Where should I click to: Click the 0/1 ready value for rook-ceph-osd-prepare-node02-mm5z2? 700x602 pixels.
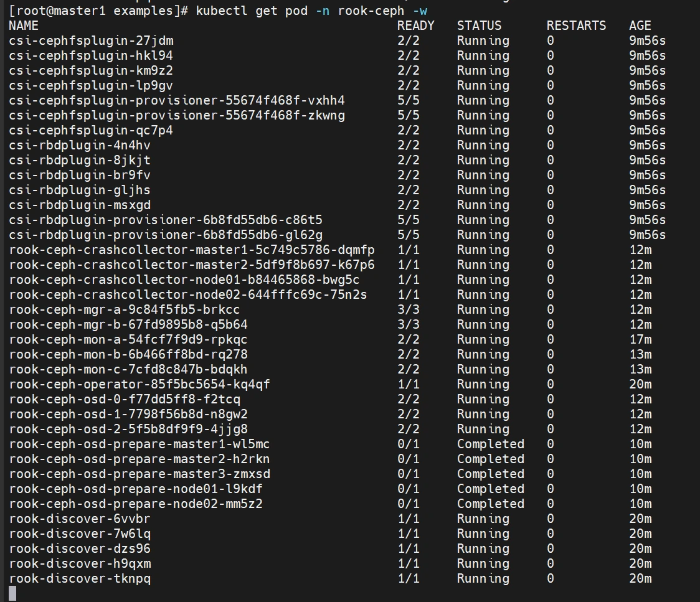408,504
